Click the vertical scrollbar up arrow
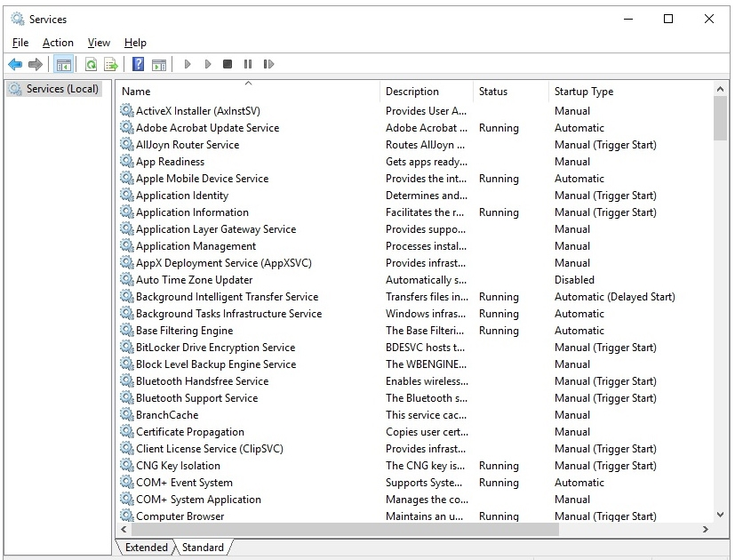The image size is (735, 560). (721, 89)
